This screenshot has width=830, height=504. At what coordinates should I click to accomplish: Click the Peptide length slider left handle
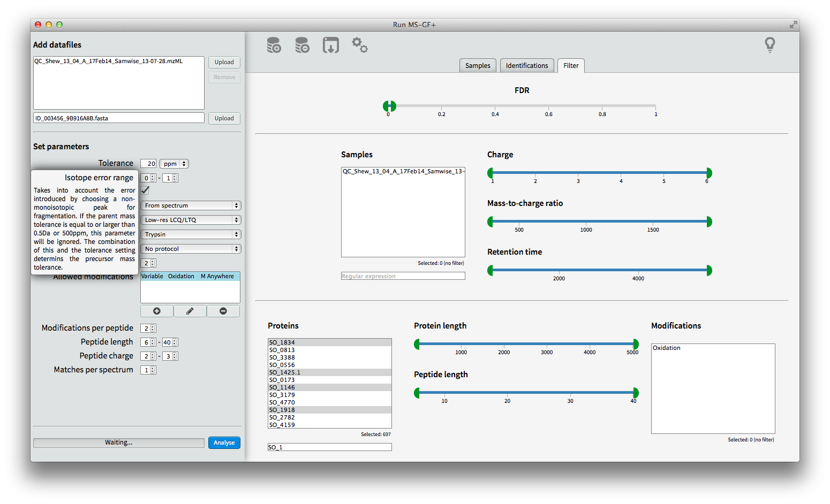click(417, 393)
